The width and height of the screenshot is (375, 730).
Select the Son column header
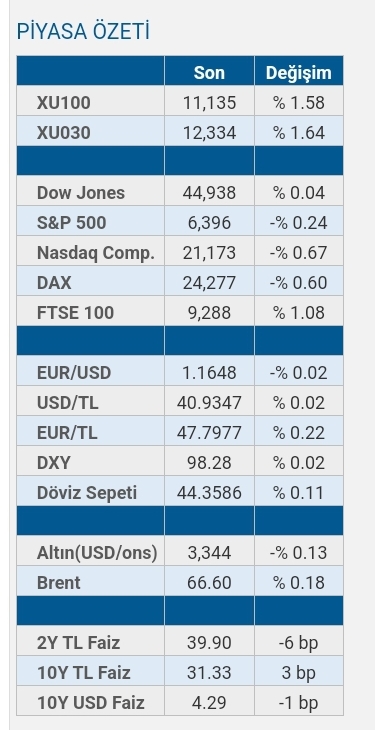click(x=209, y=72)
